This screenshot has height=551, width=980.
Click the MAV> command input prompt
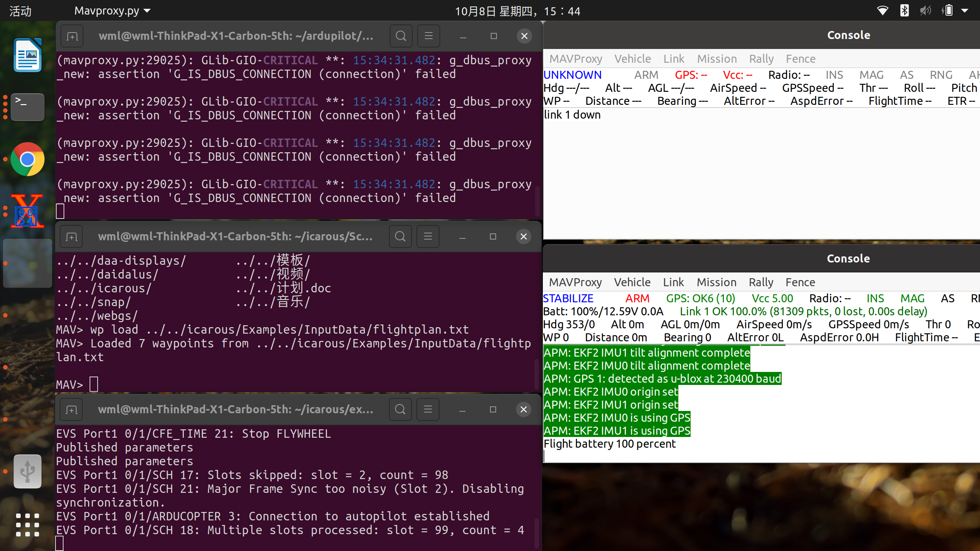[x=93, y=384]
